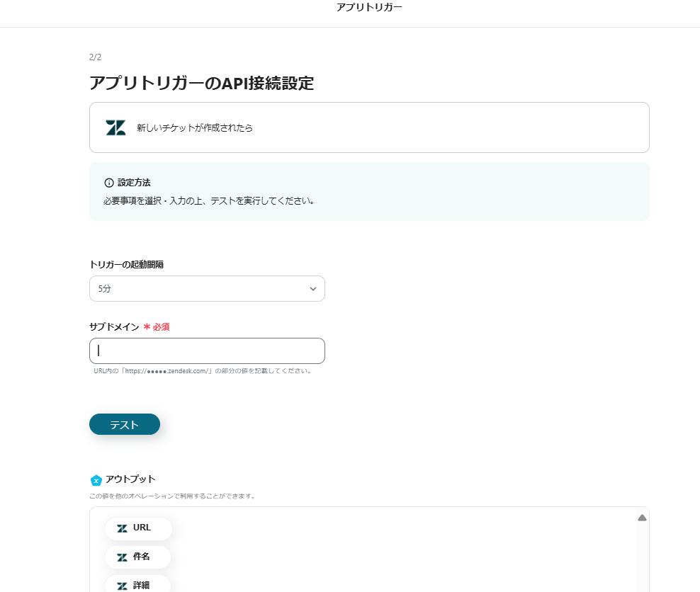Click the この値を他のオペレーション description text

172,496
